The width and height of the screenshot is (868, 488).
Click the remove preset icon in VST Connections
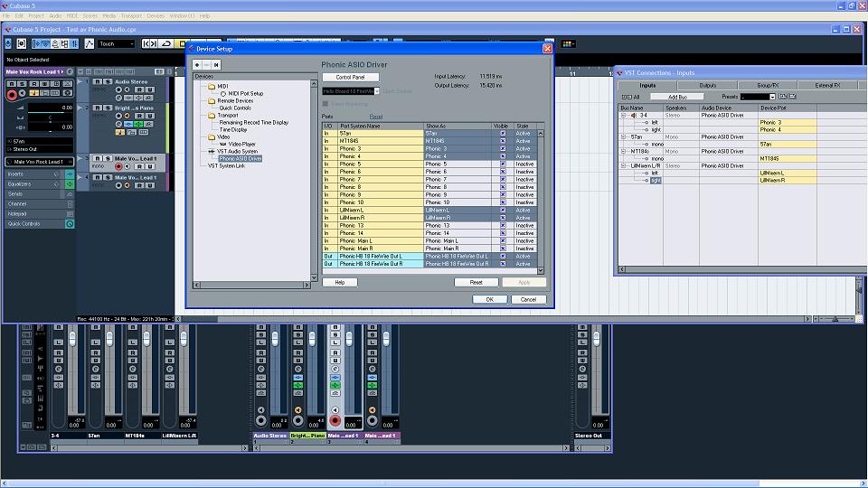792,97
